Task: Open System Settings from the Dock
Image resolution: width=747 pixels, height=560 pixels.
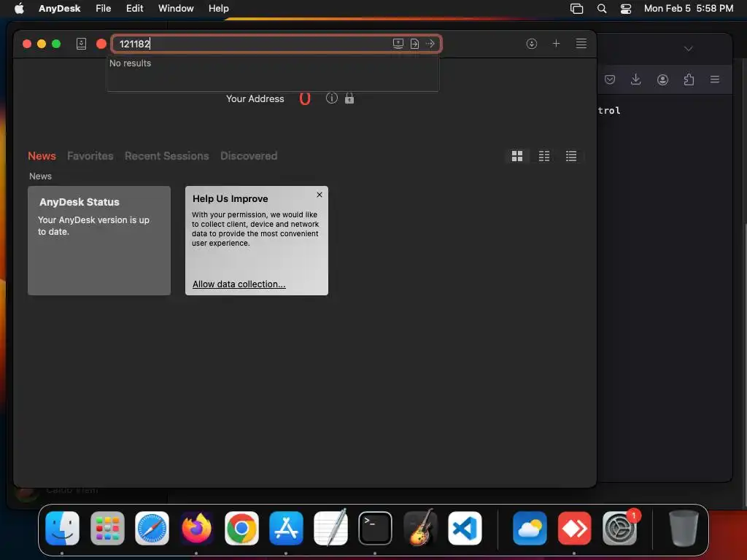Action: pyautogui.click(x=619, y=528)
